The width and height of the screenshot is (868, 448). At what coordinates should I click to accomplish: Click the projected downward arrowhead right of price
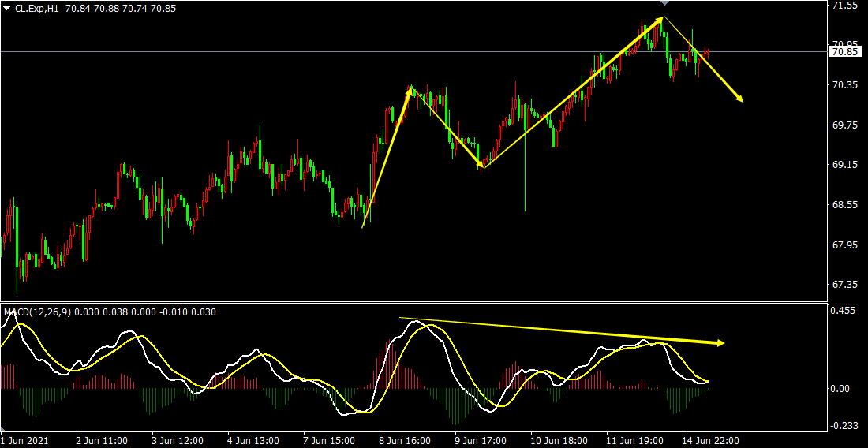tap(739, 98)
